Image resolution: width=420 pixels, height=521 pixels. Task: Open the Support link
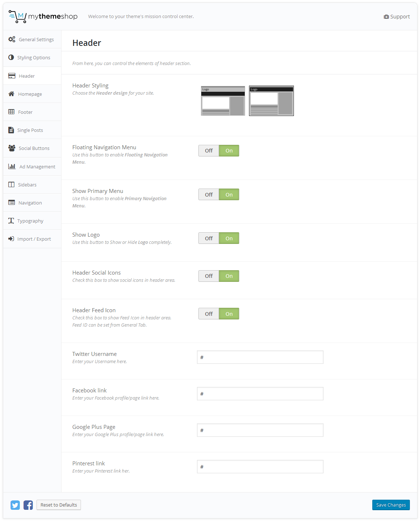point(397,17)
